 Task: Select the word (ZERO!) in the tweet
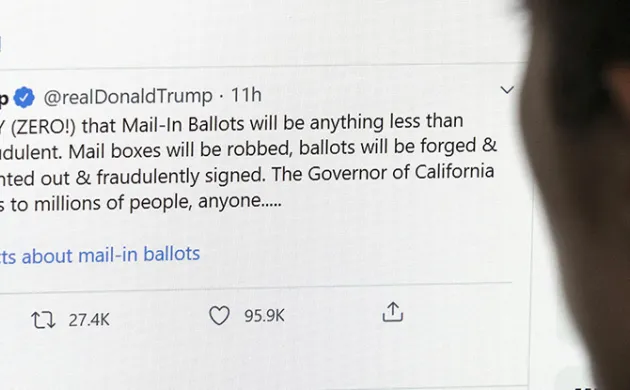43,127
